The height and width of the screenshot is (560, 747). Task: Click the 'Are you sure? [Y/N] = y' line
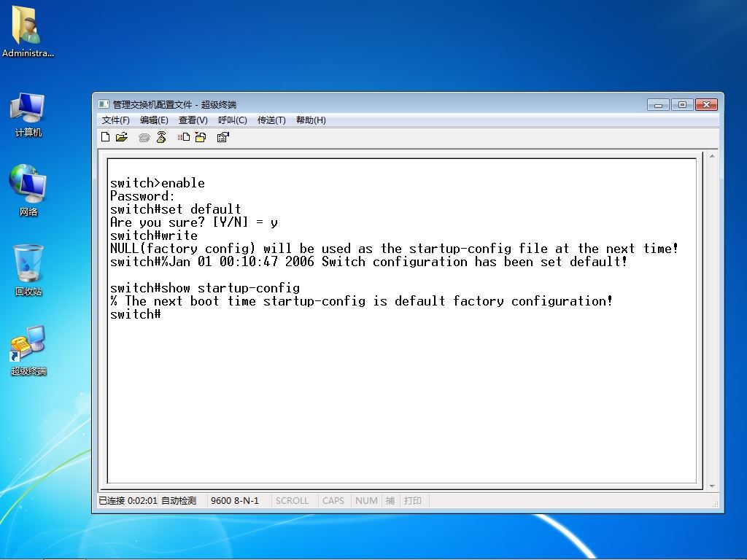pyautogui.click(x=194, y=222)
